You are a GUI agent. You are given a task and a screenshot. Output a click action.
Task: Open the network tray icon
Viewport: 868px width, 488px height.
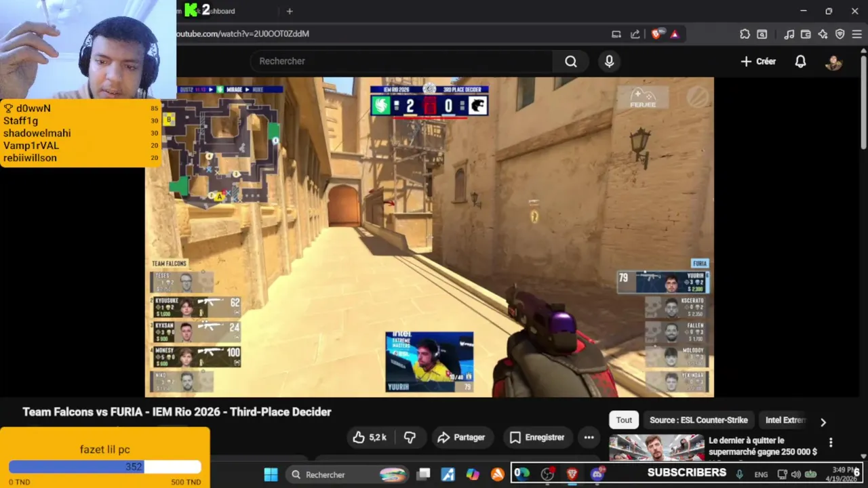point(782,474)
